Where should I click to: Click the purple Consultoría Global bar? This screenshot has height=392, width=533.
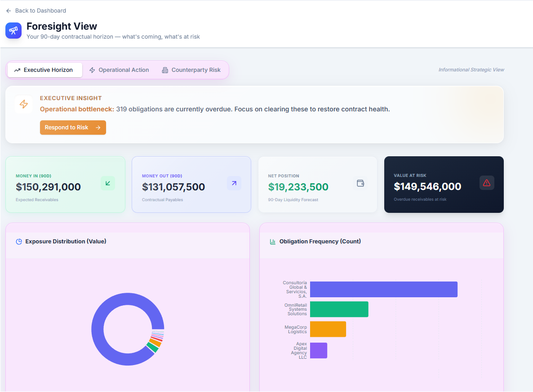pyautogui.click(x=383, y=290)
